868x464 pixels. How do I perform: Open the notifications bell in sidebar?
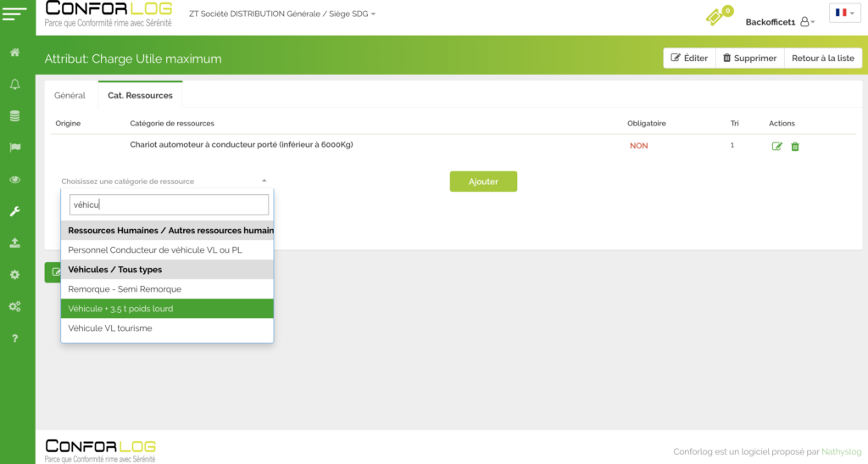(14, 84)
